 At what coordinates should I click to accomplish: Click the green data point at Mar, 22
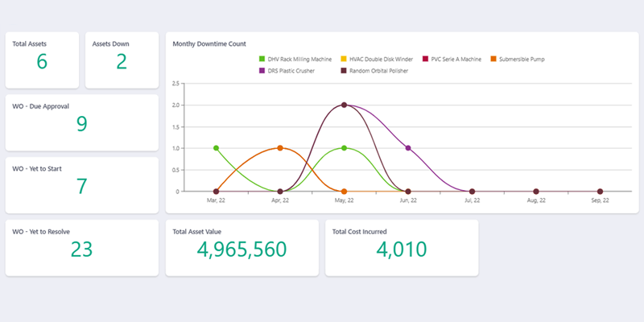pyautogui.click(x=216, y=148)
